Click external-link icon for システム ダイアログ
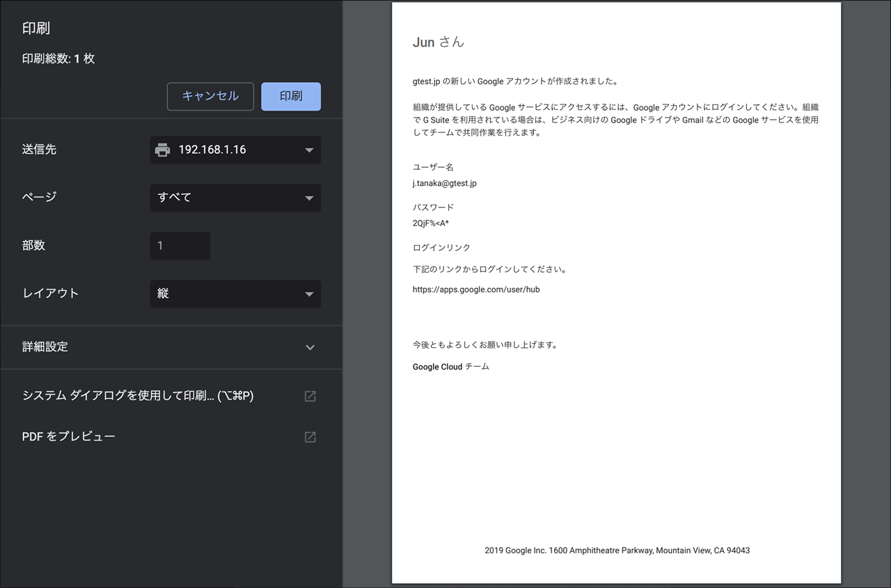 point(310,396)
